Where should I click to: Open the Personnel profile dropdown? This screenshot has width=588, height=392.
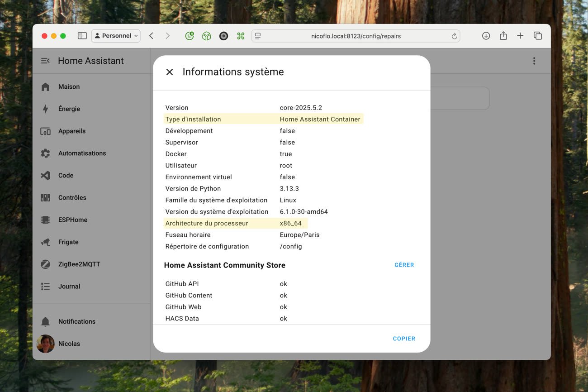click(116, 36)
